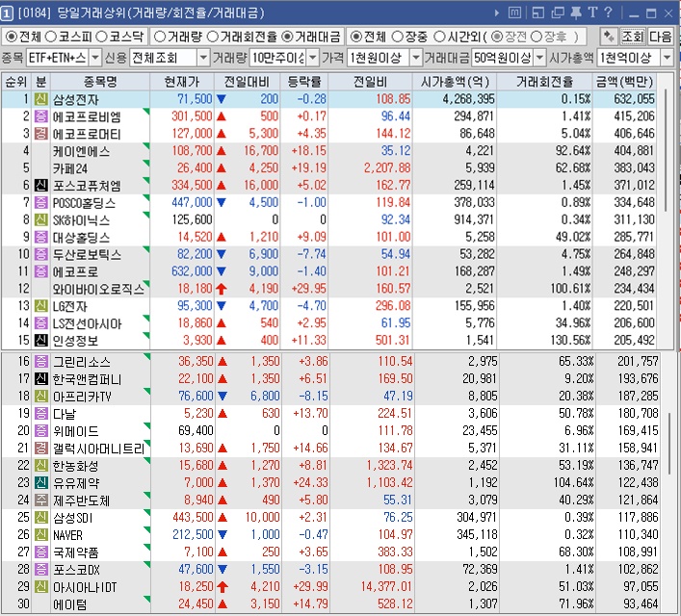Sort by the 현재가 column header
This screenshot has width=681, height=616.
[x=182, y=82]
